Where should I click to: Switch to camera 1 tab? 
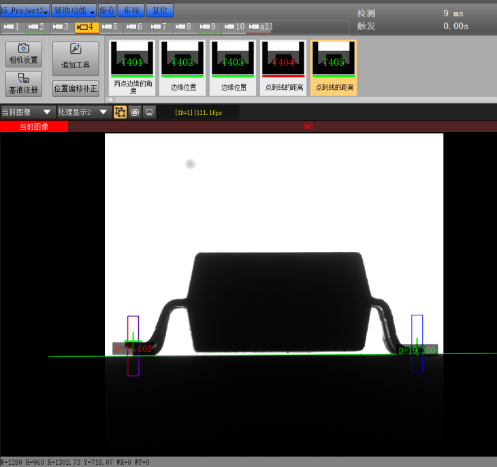click(x=12, y=27)
